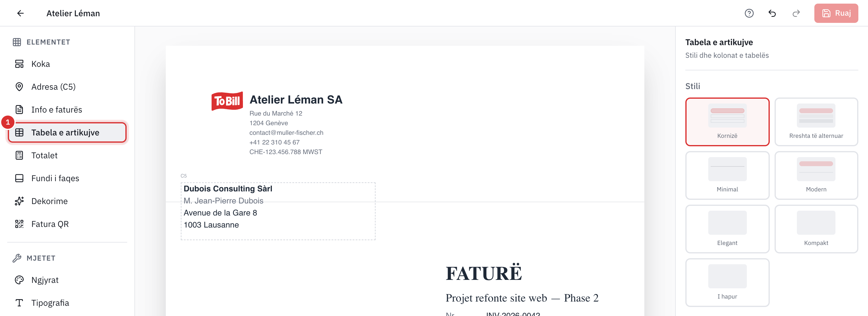This screenshot has height=316, width=868.
Task: Click the redo arrow icon
Action: point(796,13)
